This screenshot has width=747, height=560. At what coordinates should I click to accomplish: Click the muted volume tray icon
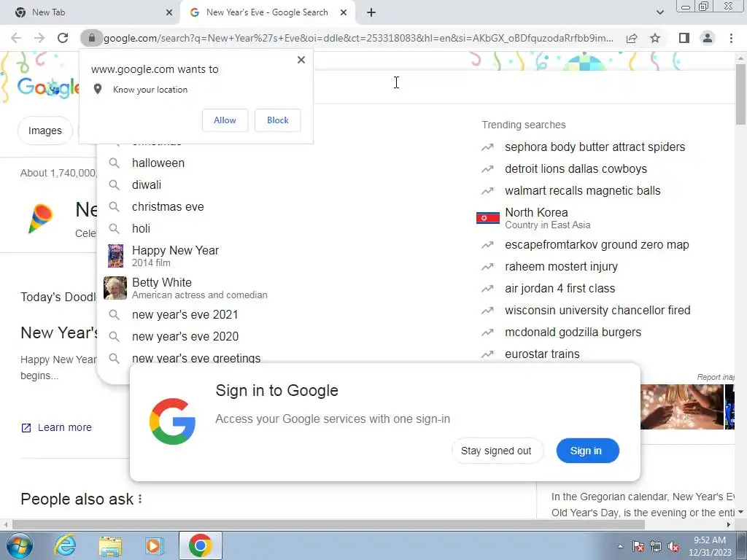point(673,547)
